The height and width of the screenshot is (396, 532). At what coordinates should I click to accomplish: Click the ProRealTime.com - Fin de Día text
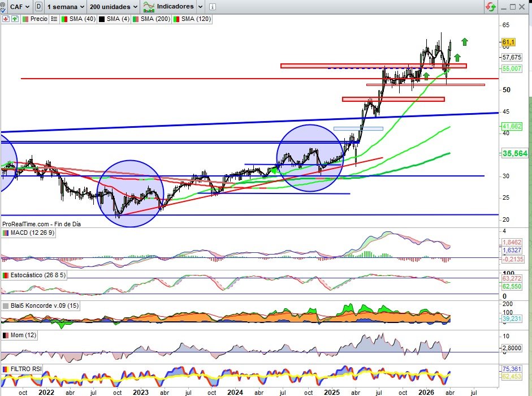pos(41,224)
